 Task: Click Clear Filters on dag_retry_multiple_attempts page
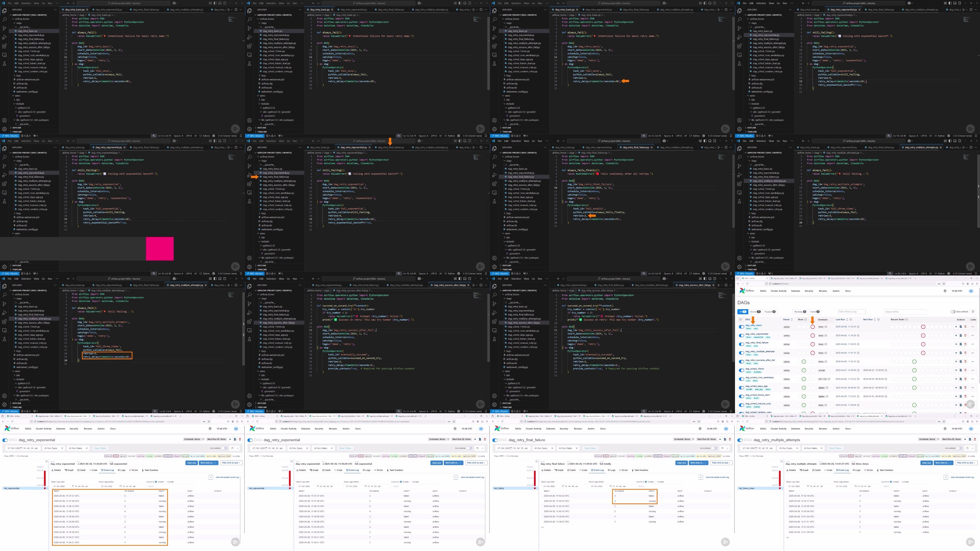pos(835,448)
